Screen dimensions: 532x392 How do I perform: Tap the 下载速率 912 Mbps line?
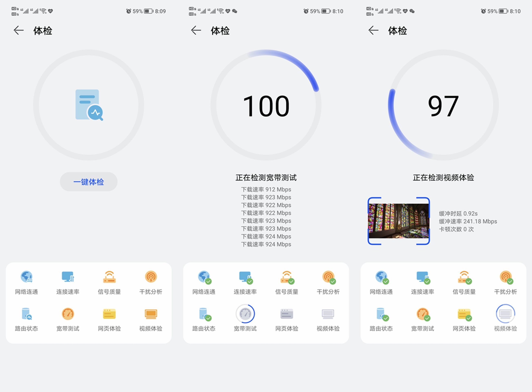pos(266,189)
